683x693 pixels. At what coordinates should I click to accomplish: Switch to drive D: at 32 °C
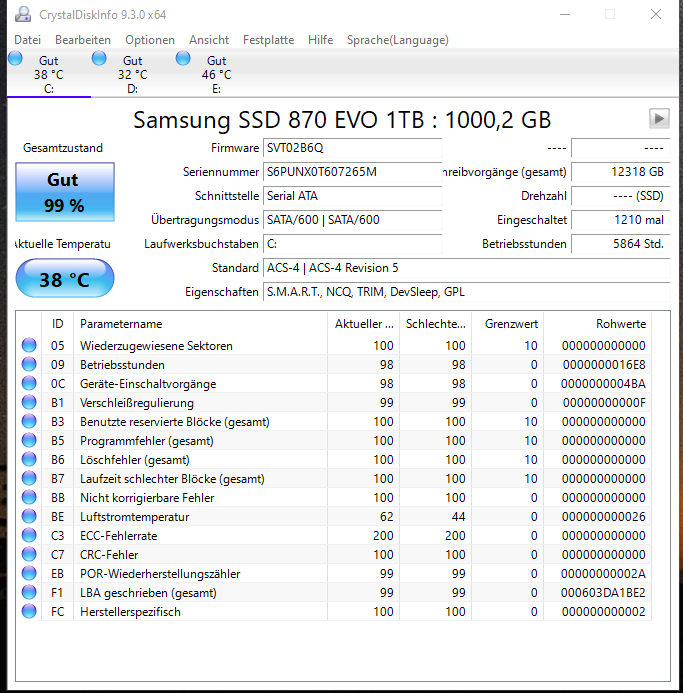pos(133,73)
